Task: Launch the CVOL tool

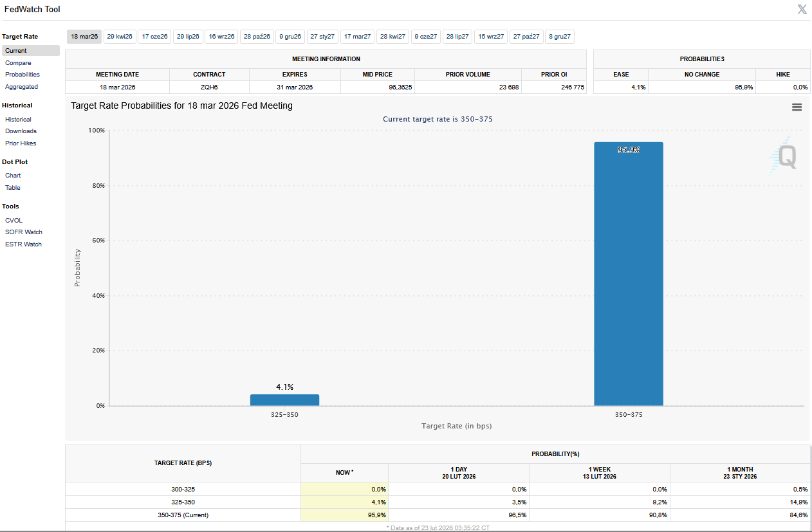Action: click(x=14, y=221)
